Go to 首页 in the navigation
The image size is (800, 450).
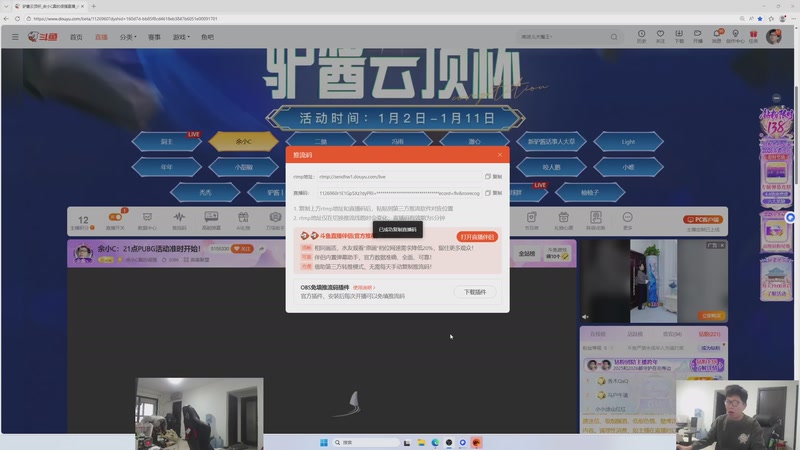tap(76, 37)
